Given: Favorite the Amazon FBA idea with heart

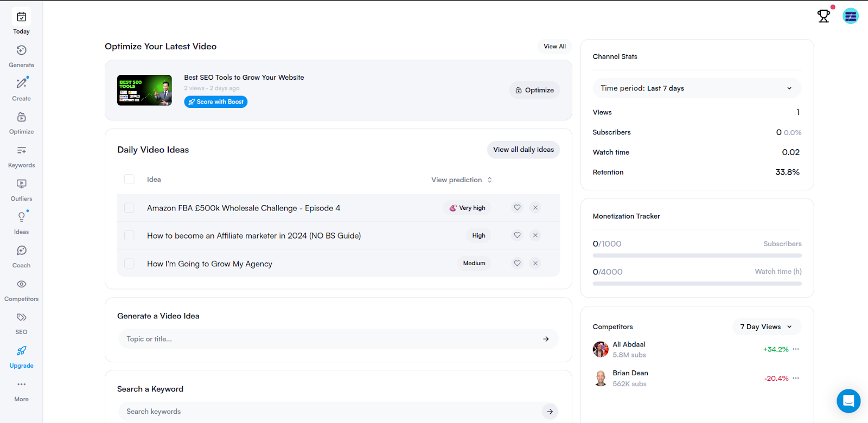Looking at the screenshot, I should click(x=517, y=208).
